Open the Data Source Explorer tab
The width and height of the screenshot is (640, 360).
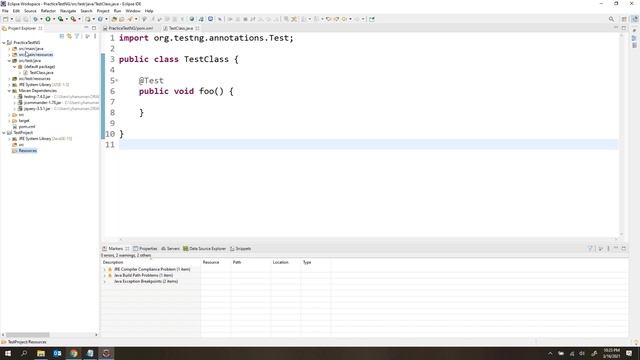tap(204, 248)
